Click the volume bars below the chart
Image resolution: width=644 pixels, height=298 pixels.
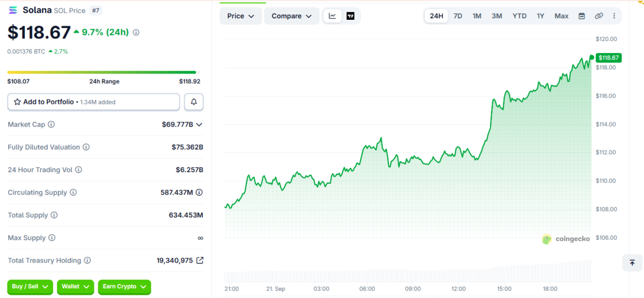click(408, 272)
